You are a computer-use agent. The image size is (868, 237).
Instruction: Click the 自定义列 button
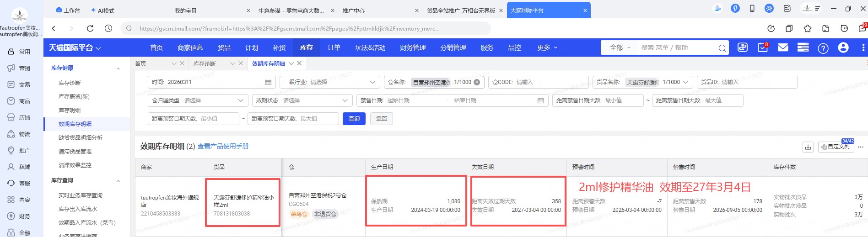pos(836,147)
